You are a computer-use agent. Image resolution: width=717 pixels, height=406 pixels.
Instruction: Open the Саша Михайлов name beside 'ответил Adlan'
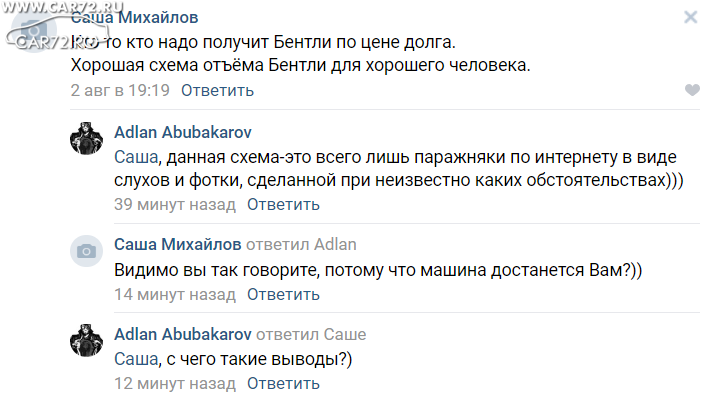point(177,244)
